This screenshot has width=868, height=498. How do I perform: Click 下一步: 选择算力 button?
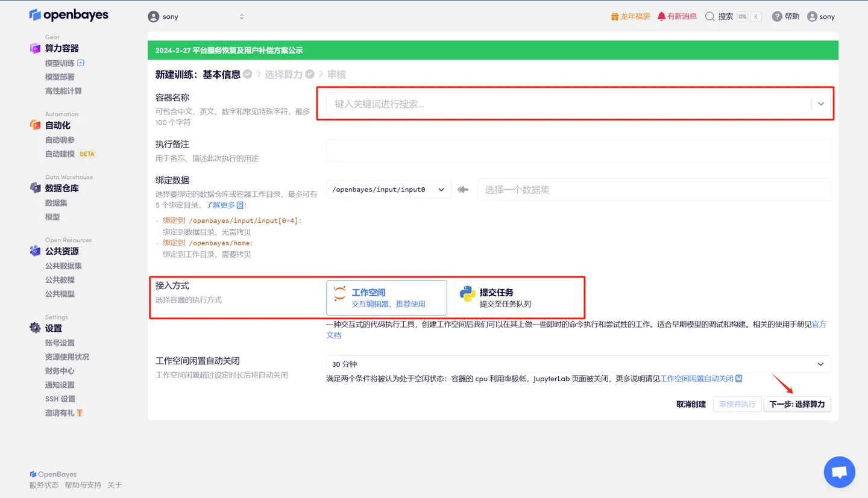point(797,404)
